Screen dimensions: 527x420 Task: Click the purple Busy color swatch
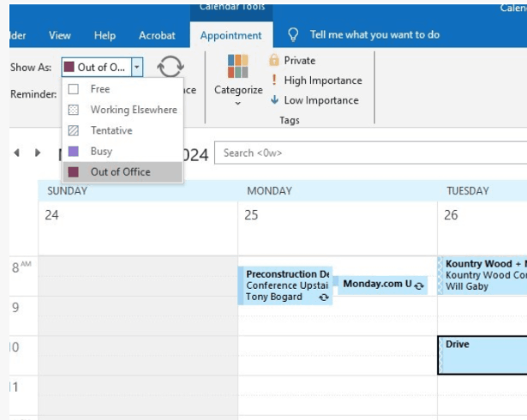click(x=74, y=152)
